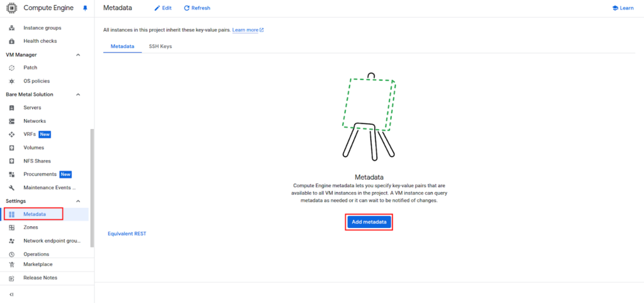
Task: Click the Metadata grid icon in sidebar
Action: (11, 214)
